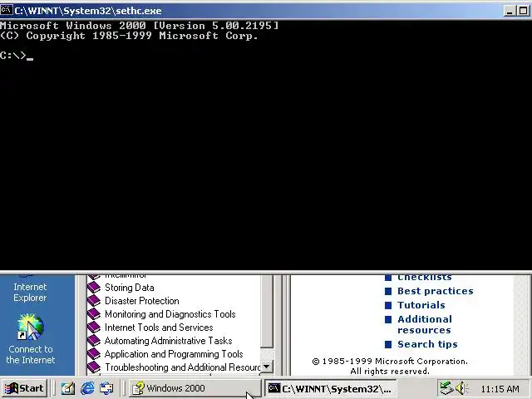Minimize the sethc.exe command prompt window
532x399 pixels.
click(x=510, y=11)
